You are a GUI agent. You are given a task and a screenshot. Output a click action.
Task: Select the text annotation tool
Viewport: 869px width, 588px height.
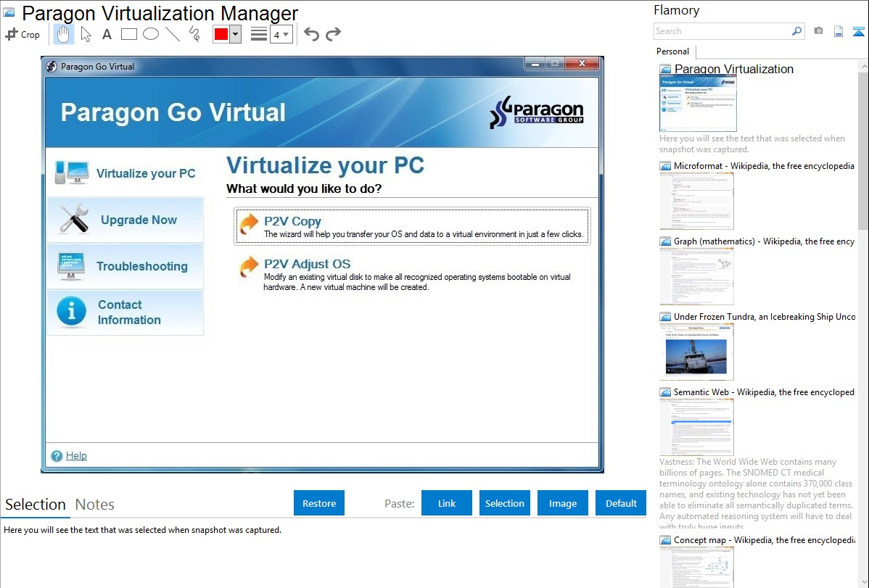pos(107,34)
